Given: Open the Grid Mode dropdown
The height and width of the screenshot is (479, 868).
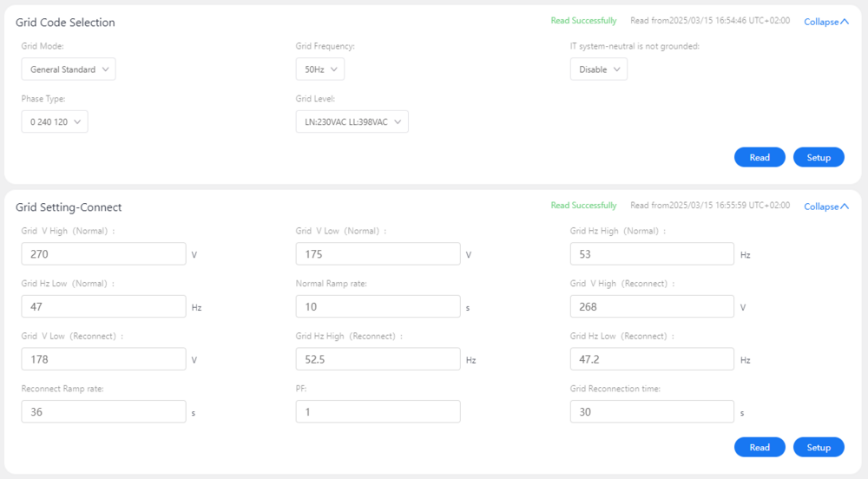Looking at the screenshot, I should 69,69.
